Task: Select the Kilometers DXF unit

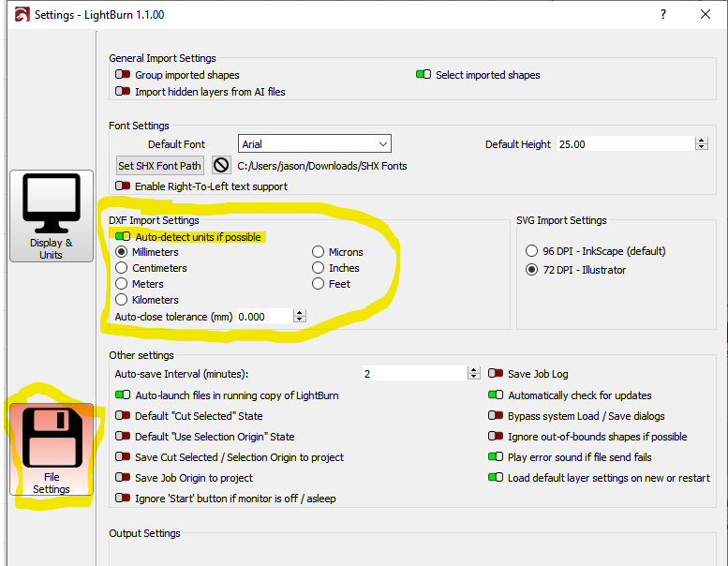Action: pyautogui.click(x=121, y=300)
